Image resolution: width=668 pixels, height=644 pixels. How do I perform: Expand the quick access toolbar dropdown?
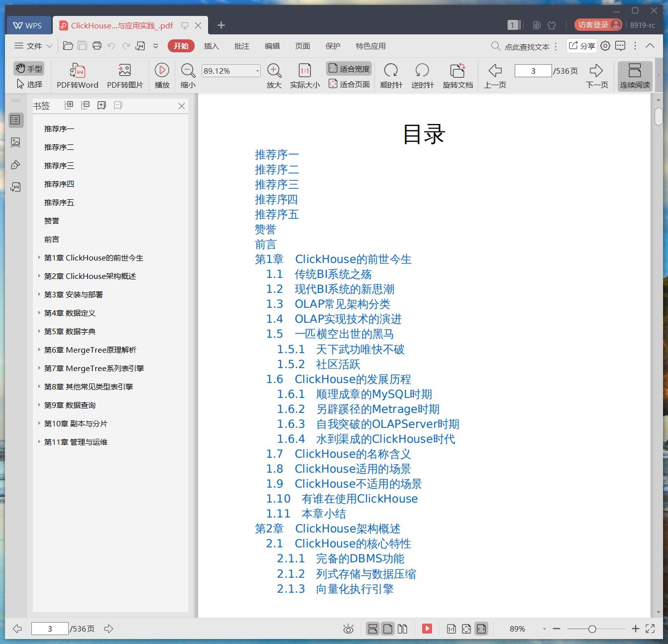click(155, 46)
